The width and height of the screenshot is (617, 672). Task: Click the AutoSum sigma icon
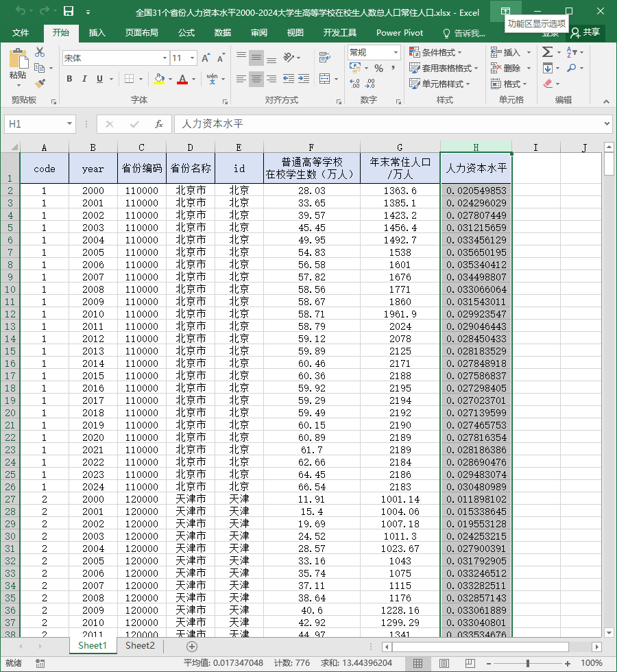point(547,52)
